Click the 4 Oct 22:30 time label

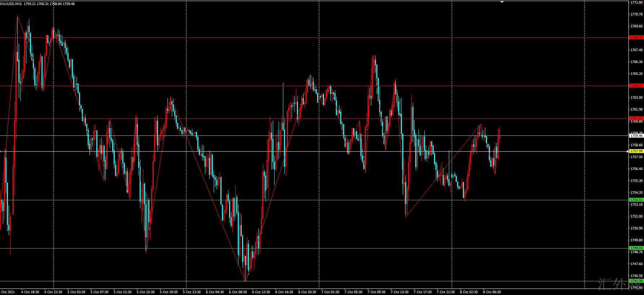(x=53, y=292)
